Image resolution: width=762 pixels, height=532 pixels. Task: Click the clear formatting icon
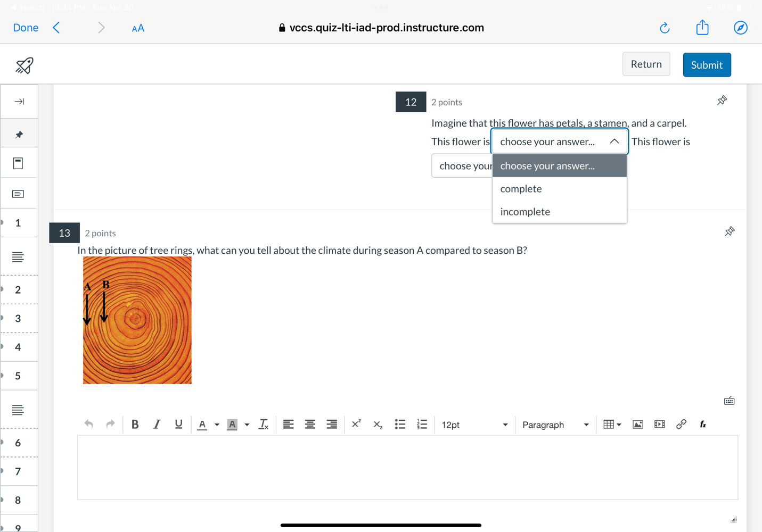click(x=263, y=425)
